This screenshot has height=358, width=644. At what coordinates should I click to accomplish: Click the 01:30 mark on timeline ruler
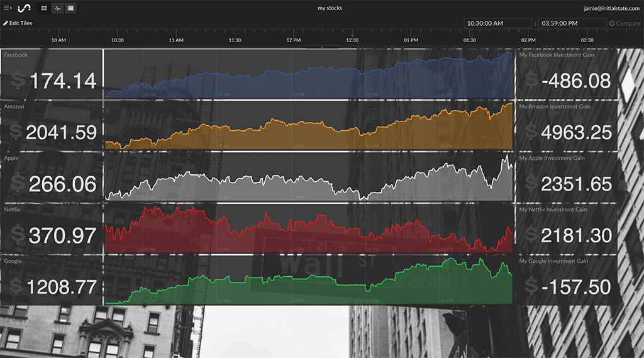coord(469,40)
